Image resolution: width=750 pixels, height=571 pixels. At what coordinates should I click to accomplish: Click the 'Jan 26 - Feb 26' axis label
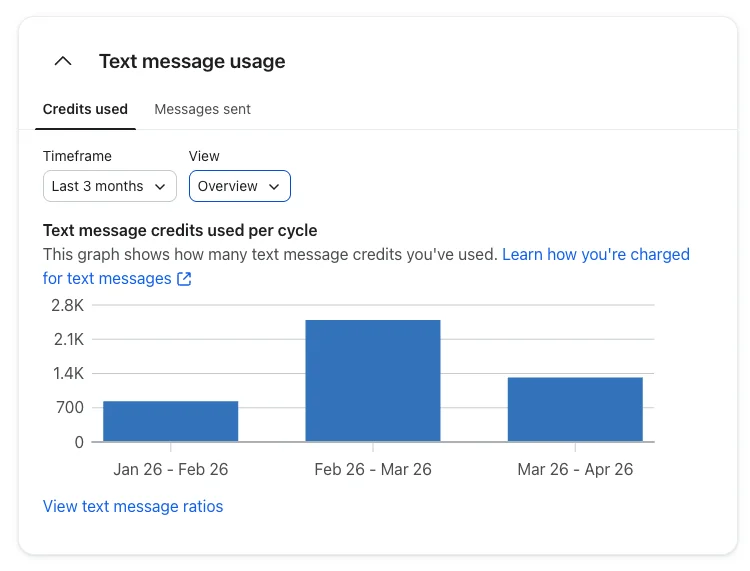coord(171,469)
